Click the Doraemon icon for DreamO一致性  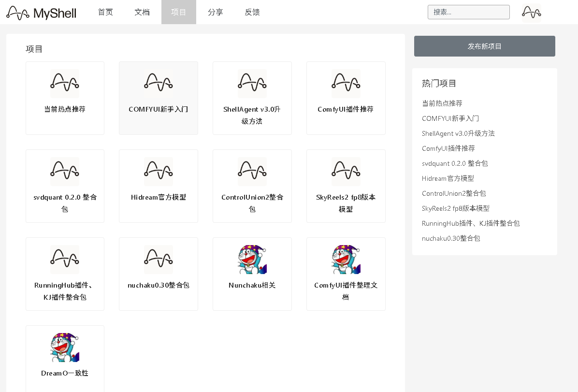pos(65,348)
